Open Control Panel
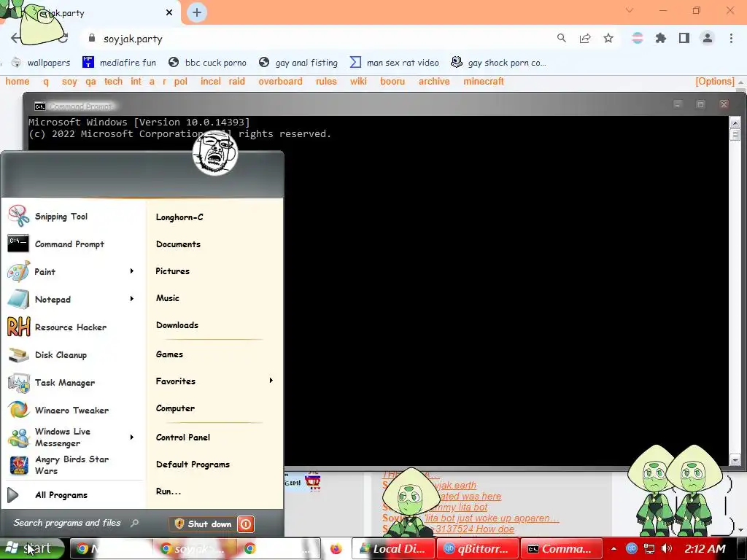Image resolution: width=747 pixels, height=560 pixels. 183,437
